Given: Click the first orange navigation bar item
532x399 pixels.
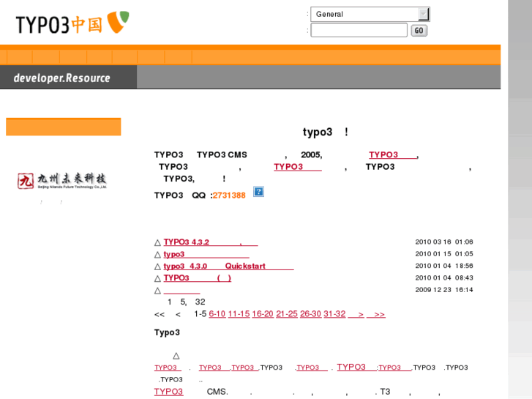Looking at the screenshot, I should click(x=19, y=56).
